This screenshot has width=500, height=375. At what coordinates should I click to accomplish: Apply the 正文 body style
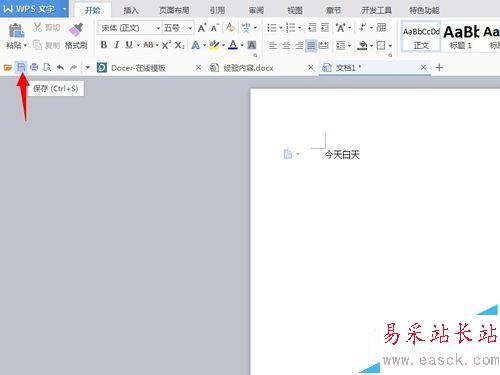421,37
